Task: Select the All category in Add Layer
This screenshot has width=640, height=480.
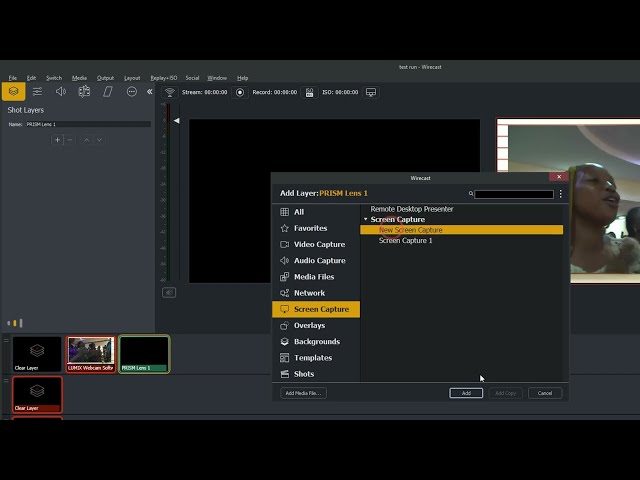Action: (x=316, y=212)
